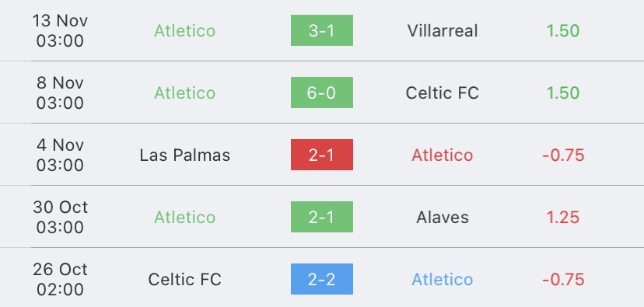
Task: Open the 3-1 Atletico vs Villarreal score
Action: pyautogui.click(x=321, y=30)
